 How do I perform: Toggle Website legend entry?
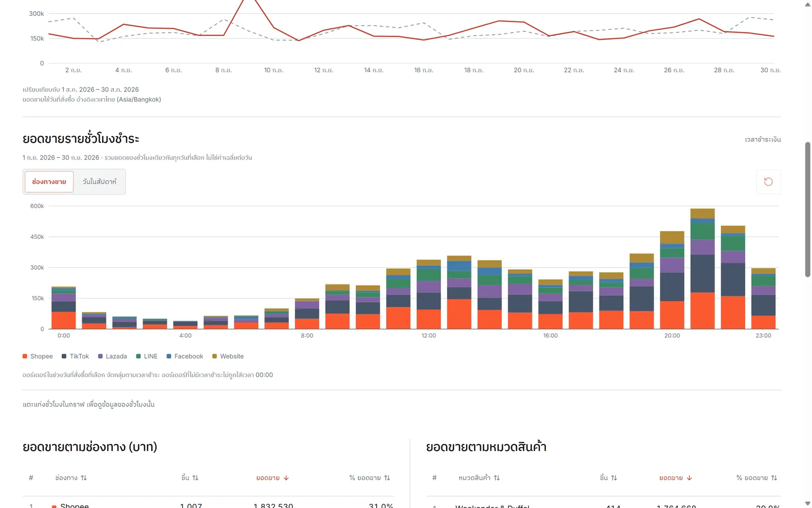[x=228, y=356]
